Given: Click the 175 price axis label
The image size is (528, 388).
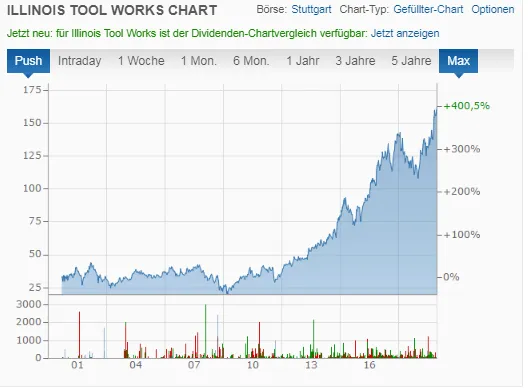Looking at the screenshot, I should tap(32, 90).
